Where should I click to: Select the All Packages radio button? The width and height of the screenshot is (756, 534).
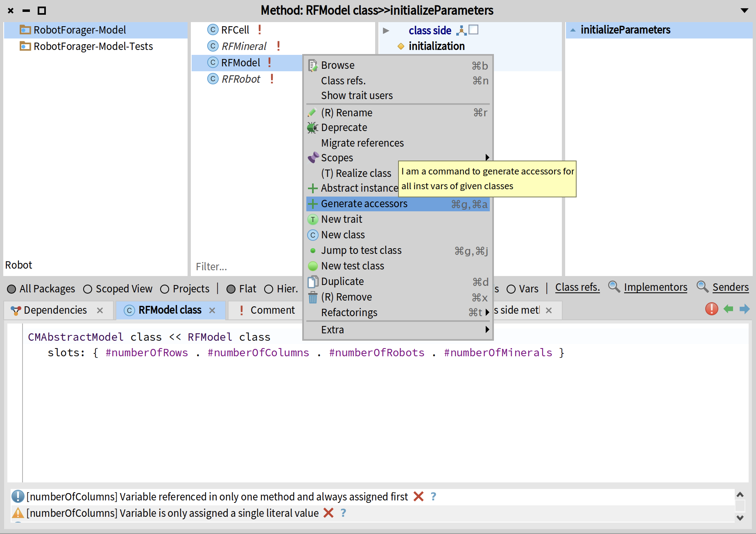(x=12, y=289)
